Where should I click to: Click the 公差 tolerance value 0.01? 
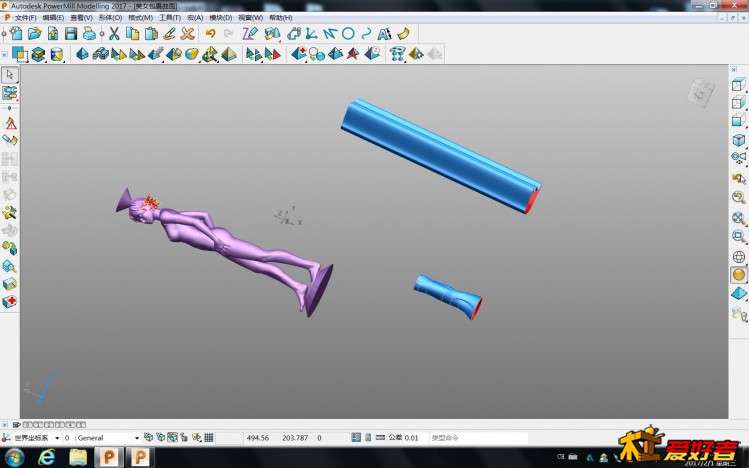point(411,437)
